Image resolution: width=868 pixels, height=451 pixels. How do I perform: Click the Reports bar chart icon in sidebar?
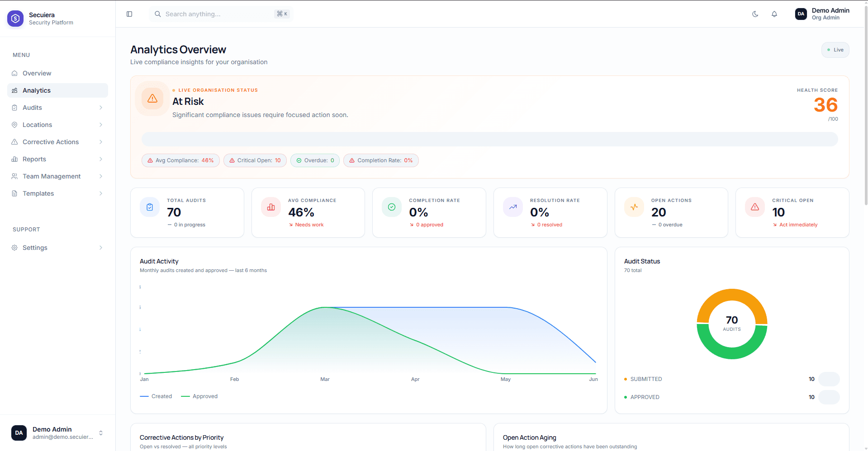[14, 159]
